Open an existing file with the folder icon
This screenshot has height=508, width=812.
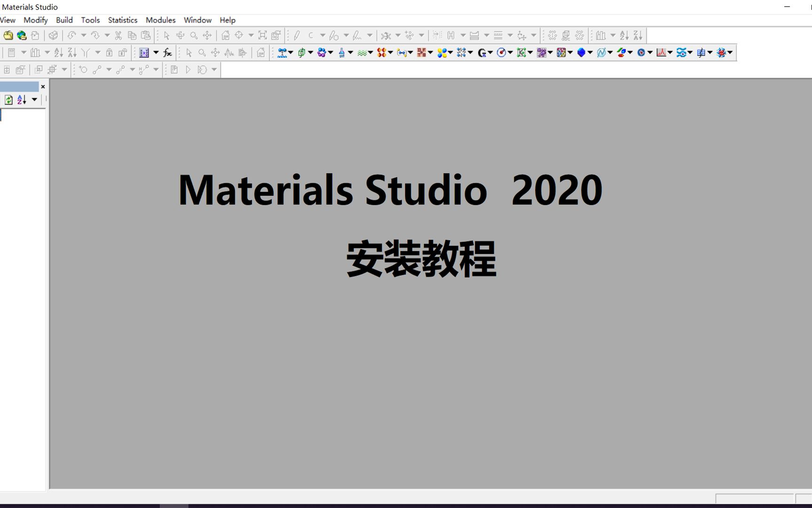pyautogui.click(x=8, y=35)
